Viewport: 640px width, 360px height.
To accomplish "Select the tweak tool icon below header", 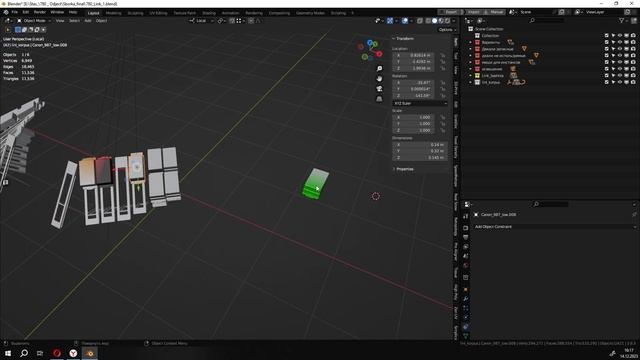I will point(8,29).
